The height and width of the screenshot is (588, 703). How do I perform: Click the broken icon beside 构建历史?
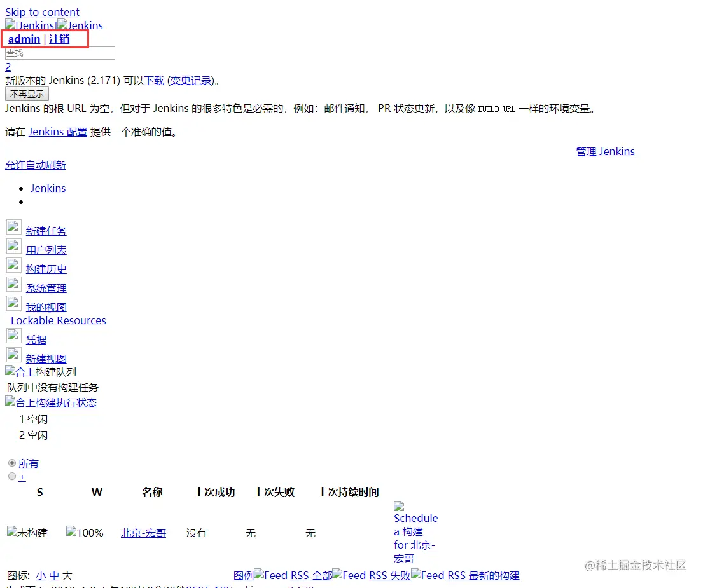[x=14, y=266]
